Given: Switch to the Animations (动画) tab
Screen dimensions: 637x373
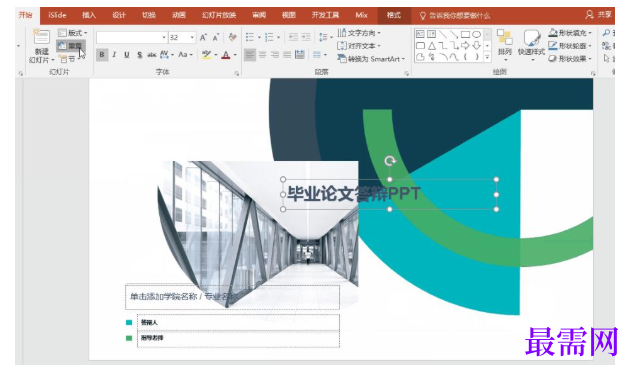Looking at the screenshot, I should click(178, 15).
